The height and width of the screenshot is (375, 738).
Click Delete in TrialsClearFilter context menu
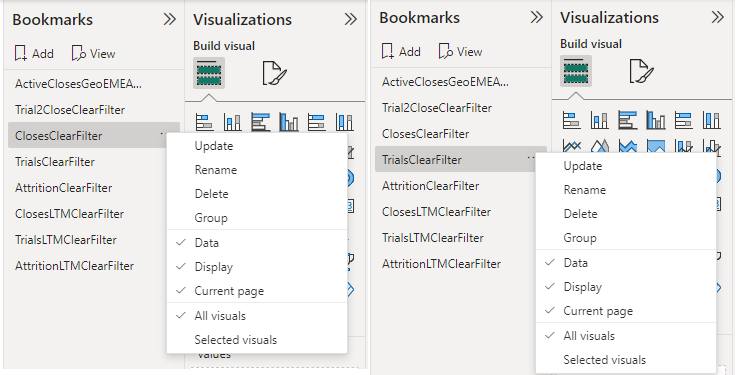(626, 214)
